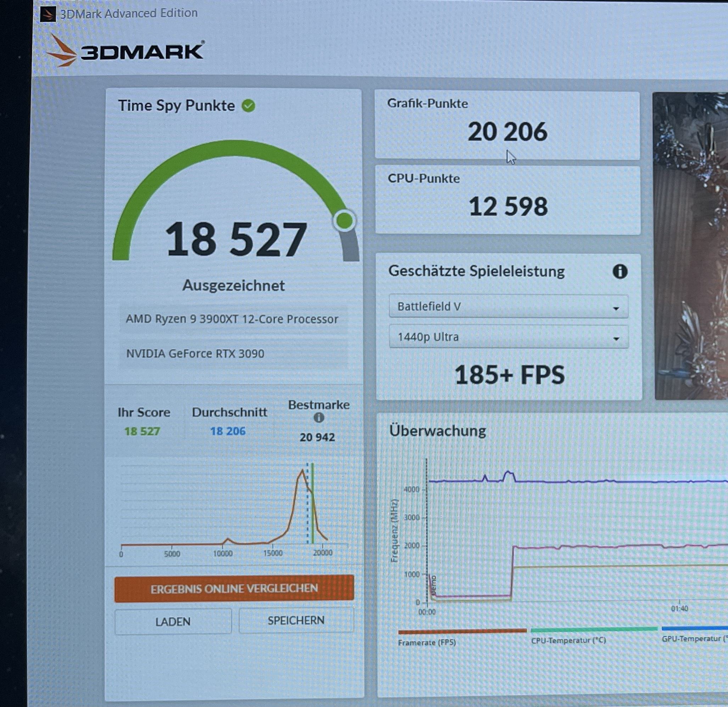
Task: Click the CPU-Temperatur legend bar
Action: coord(594,629)
